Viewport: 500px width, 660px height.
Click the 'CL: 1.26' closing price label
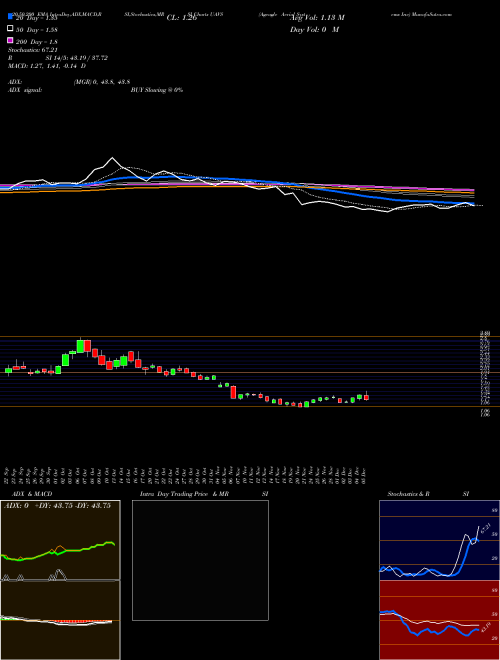(x=182, y=18)
